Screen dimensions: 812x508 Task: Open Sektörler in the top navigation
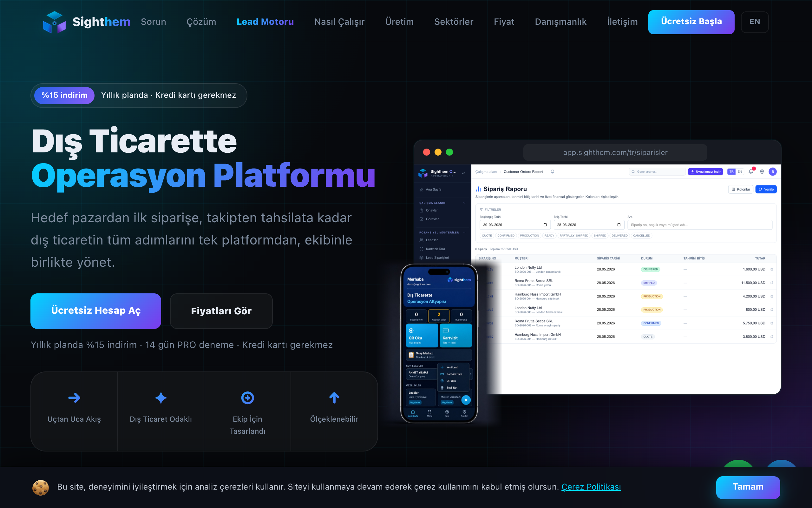(x=454, y=22)
